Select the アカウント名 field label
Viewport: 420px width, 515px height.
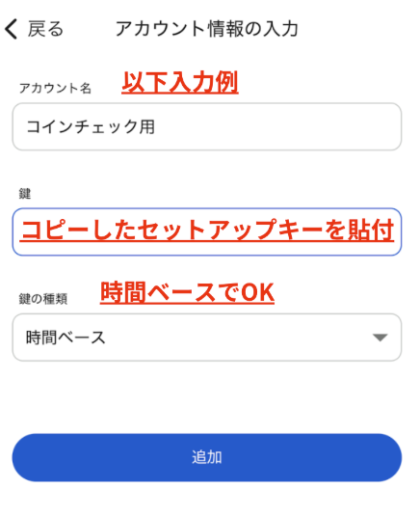click(55, 88)
